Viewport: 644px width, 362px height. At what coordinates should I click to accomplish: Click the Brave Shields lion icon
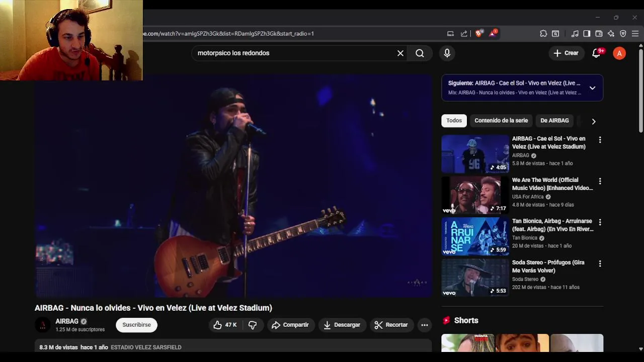(478, 34)
